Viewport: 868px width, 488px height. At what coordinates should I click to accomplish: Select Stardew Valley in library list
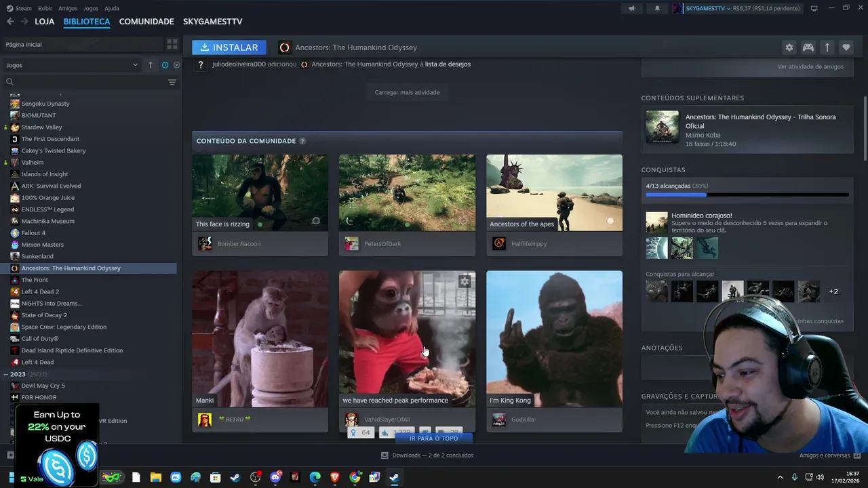pyautogui.click(x=41, y=127)
